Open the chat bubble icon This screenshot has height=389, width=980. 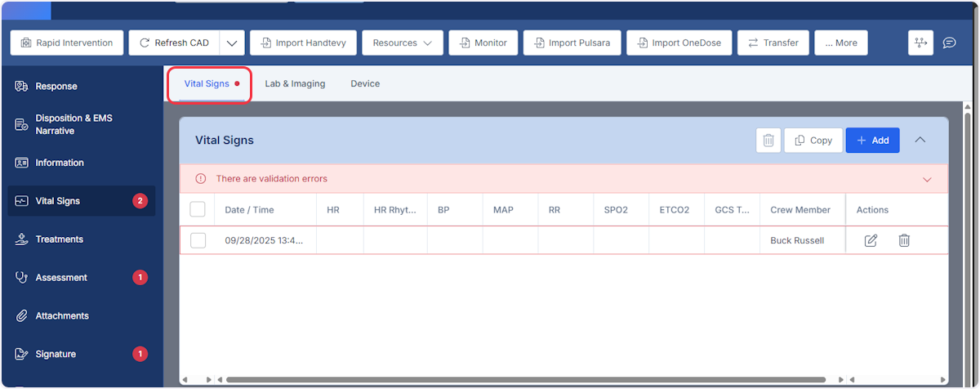click(x=949, y=42)
